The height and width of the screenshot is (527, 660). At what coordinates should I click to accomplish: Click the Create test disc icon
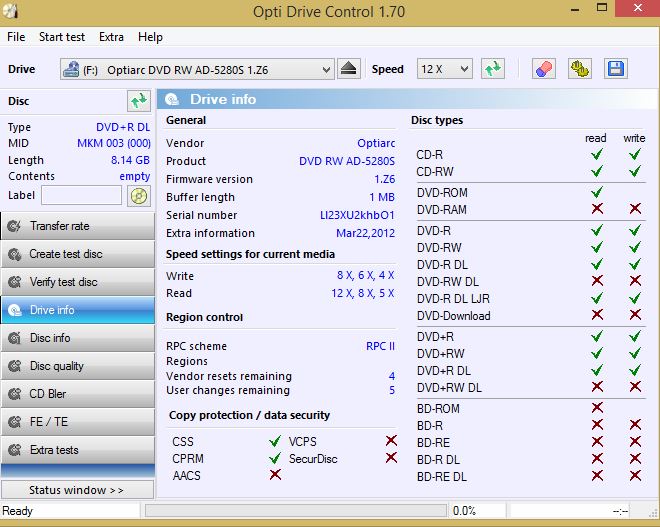(14, 254)
